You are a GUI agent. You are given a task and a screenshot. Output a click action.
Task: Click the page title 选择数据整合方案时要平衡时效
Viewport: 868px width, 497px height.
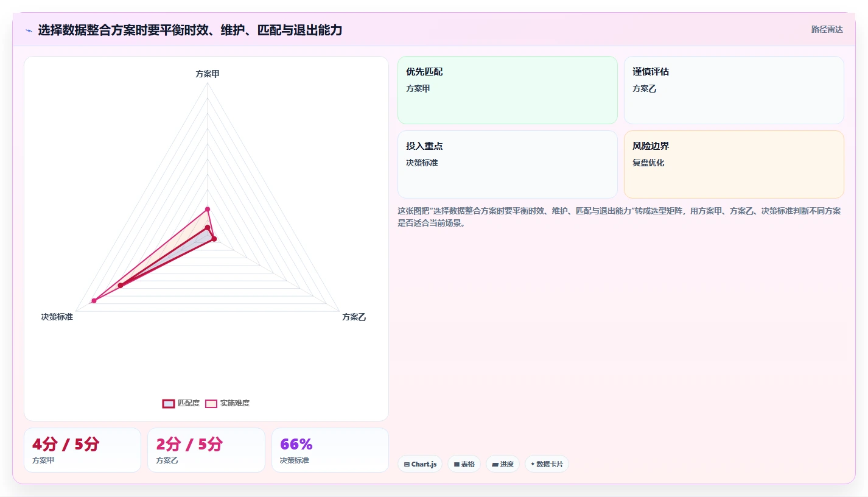[190, 30]
